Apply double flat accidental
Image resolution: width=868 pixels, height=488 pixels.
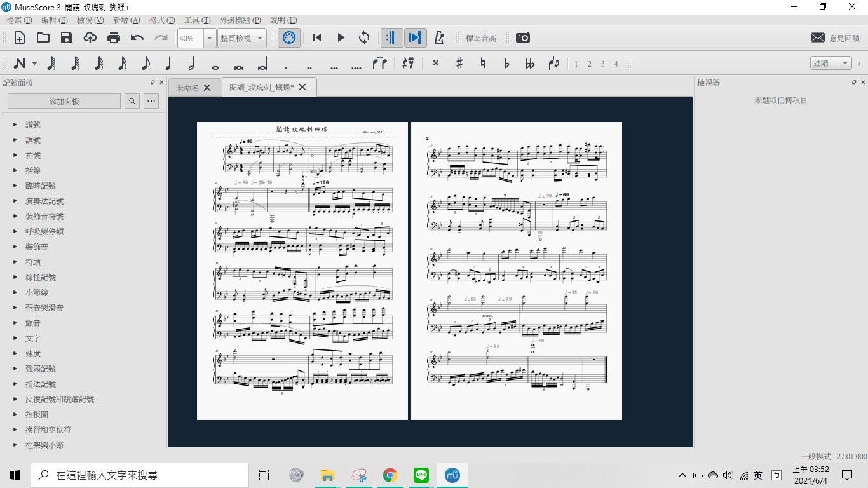pyautogui.click(x=530, y=64)
